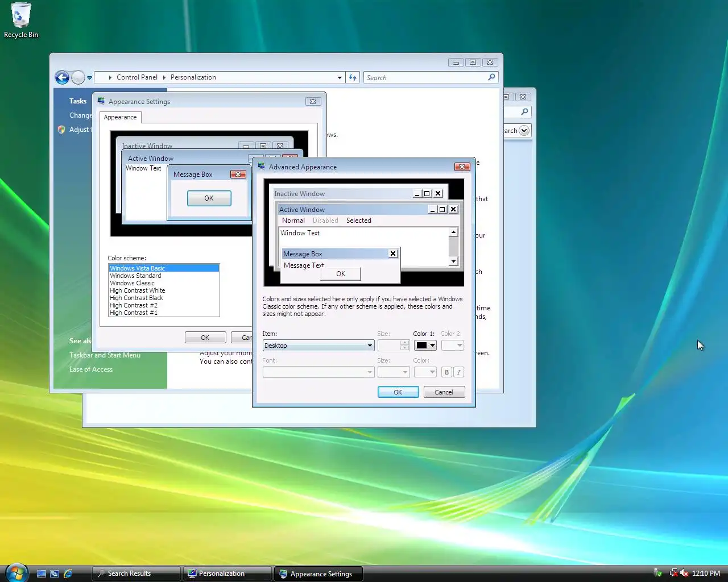
Task: Select Windows Vista Basic color scheme
Action: pos(164,268)
